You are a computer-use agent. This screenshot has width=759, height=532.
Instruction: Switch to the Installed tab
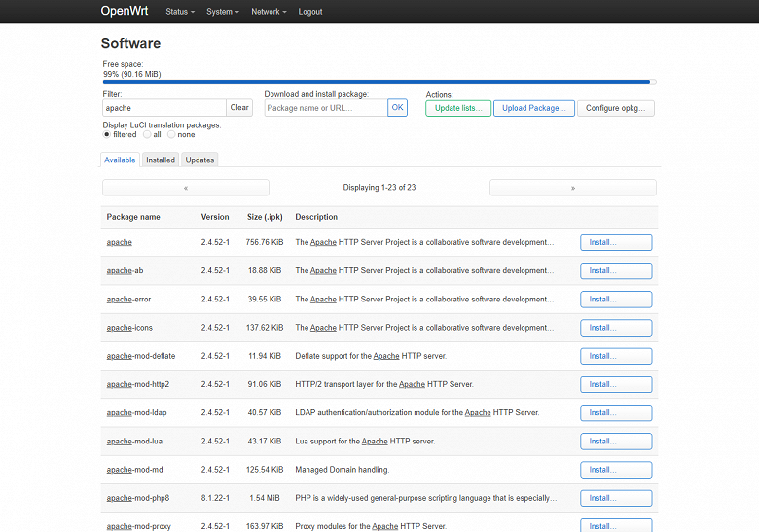[x=161, y=160]
